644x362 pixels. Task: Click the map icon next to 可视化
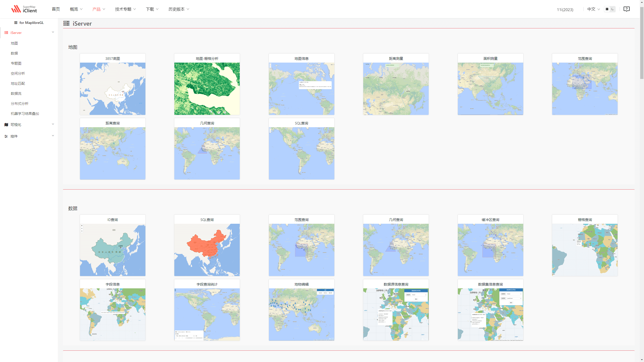(x=6, y=125)
